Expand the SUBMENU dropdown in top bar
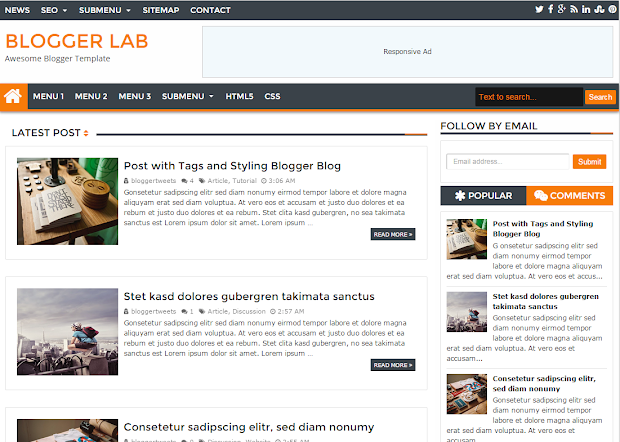620x442 pixels. click(105, 10)
